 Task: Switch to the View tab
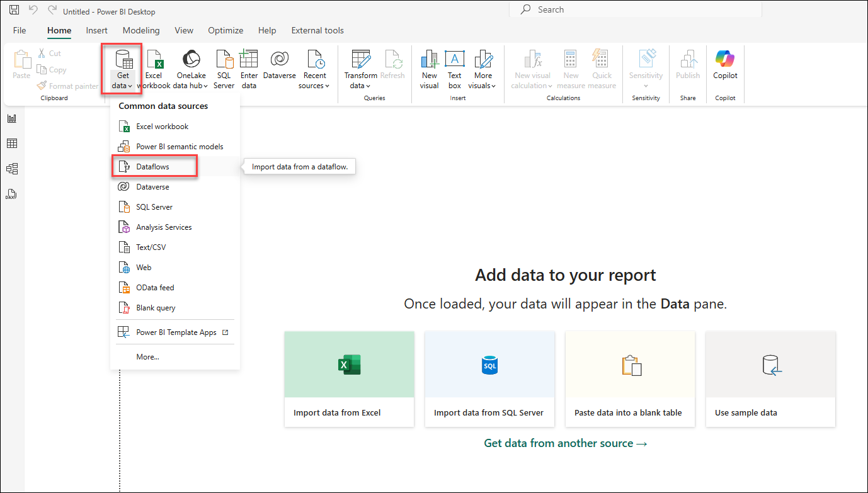tap(184, 30)
